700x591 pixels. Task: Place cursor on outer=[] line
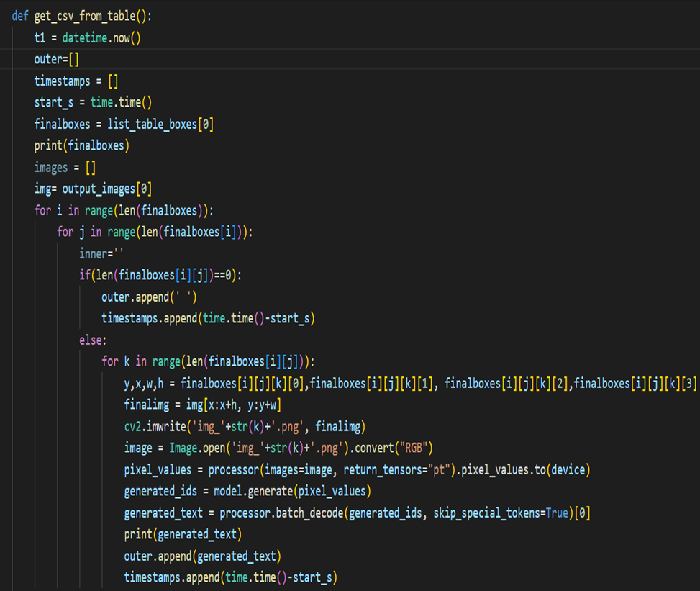click(56, 60)
